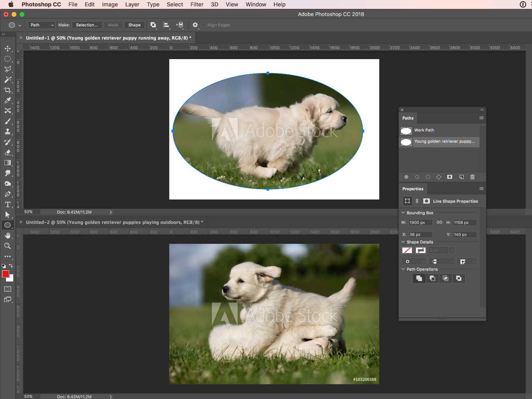Screen dimensions: 532x399
Task: Open the Filter menu
Action: click(197, 4)
